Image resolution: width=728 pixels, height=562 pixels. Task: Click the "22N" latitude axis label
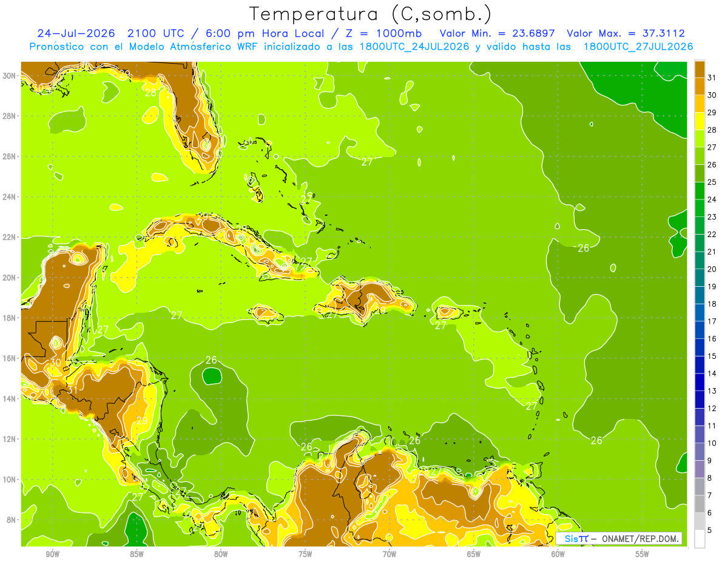click(10, 237)
